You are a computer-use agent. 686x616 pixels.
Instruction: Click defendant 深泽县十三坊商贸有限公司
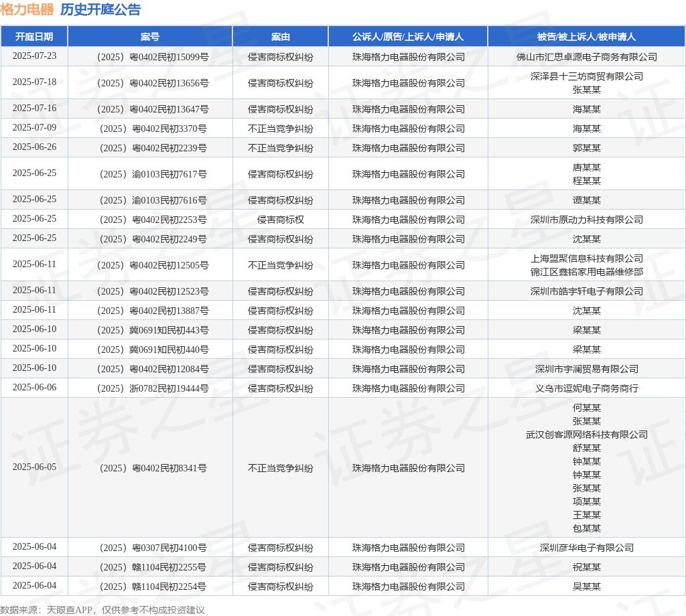pos(587,76)
